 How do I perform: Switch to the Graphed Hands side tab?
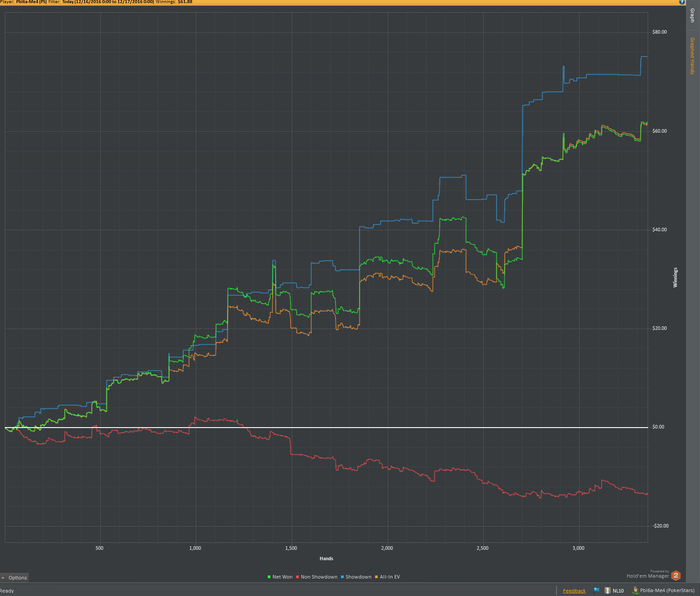coord(692,56)
